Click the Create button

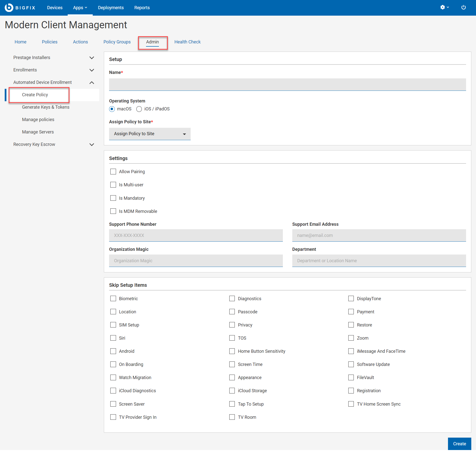(x=459, y=444)
